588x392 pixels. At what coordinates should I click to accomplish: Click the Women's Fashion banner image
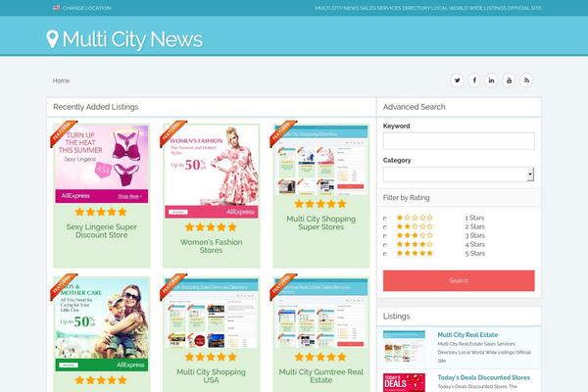pos(211,171)
